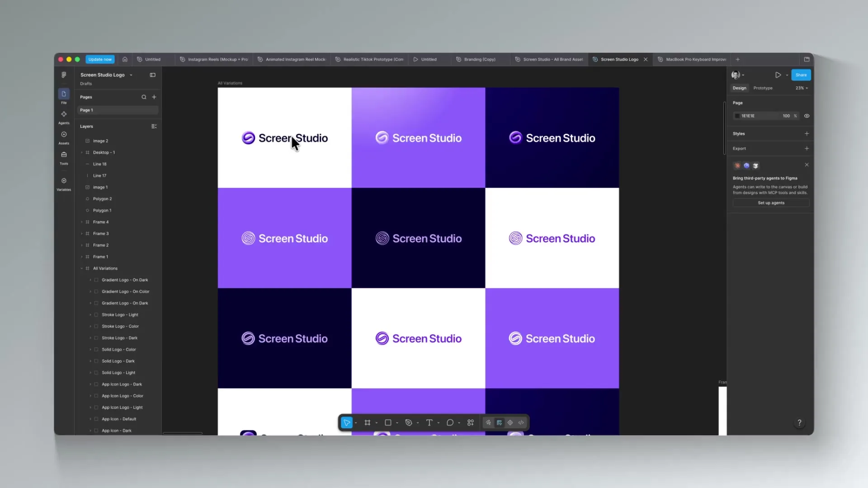This screenshot has height=488, width=868.
Task: Open the Agents sidebar panel
Action: [64, 117]
